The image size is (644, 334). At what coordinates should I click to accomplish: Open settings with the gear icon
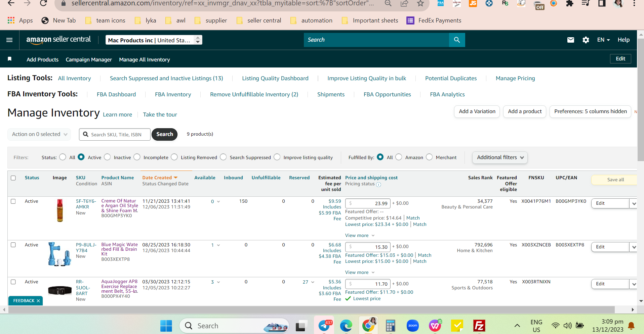[586, 40]
